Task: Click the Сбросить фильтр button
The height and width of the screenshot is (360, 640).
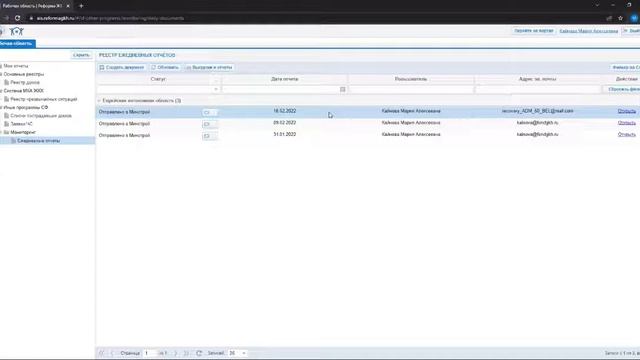Action: click(623, 89)
